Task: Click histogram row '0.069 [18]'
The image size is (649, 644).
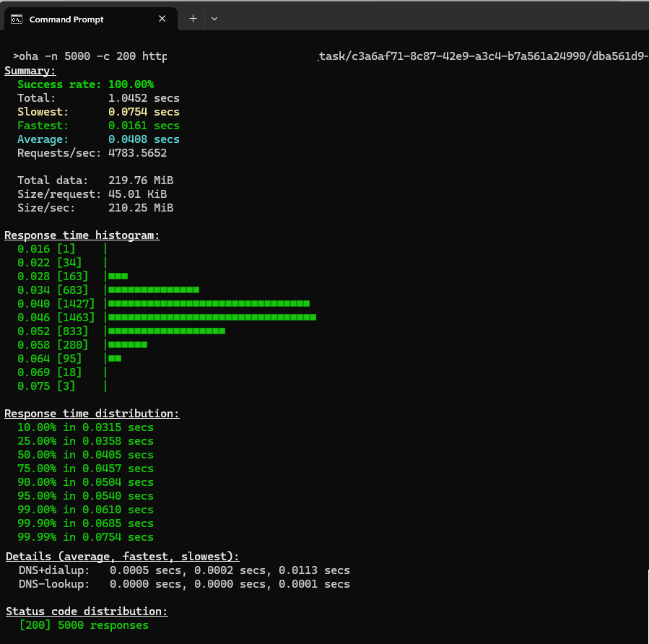Action: pyautogui.click(x=62, y=372)
